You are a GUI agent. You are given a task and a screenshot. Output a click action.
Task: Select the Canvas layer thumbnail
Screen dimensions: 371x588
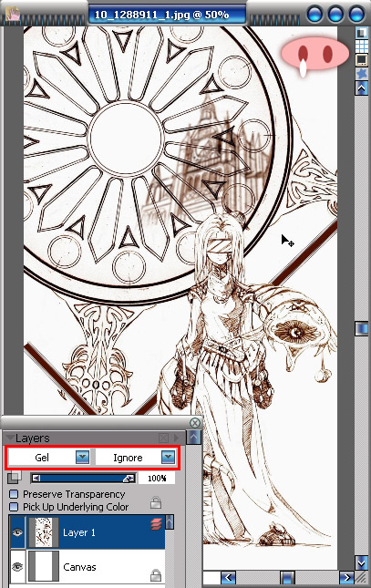click(x=44, y=566)
